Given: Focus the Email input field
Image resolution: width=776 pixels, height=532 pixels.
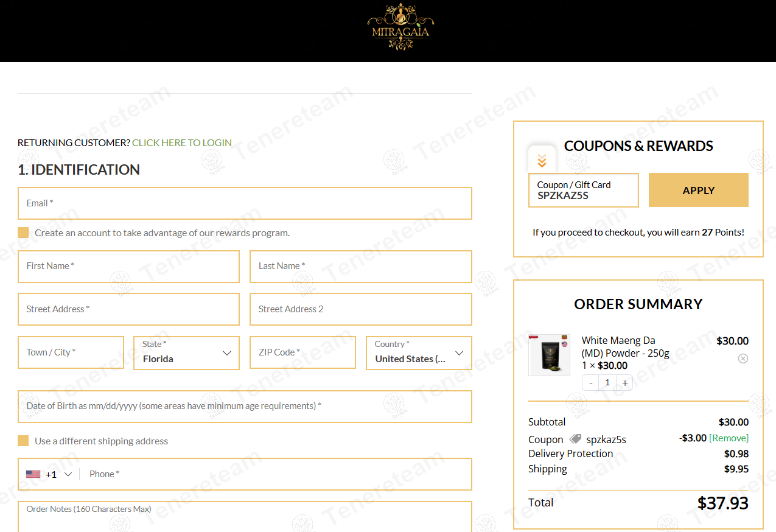Looking at the screenshot, I should [245, 203].
